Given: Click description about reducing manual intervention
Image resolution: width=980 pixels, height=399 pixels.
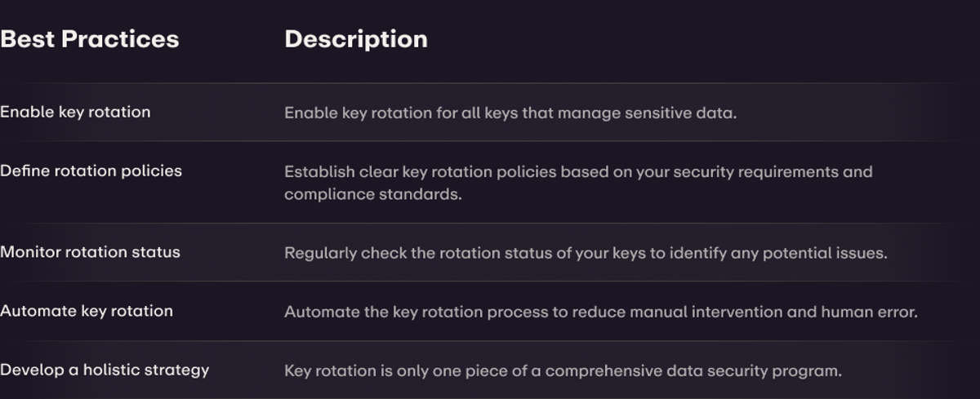Looking at the screenshot, I should click(x=600, y=312).
